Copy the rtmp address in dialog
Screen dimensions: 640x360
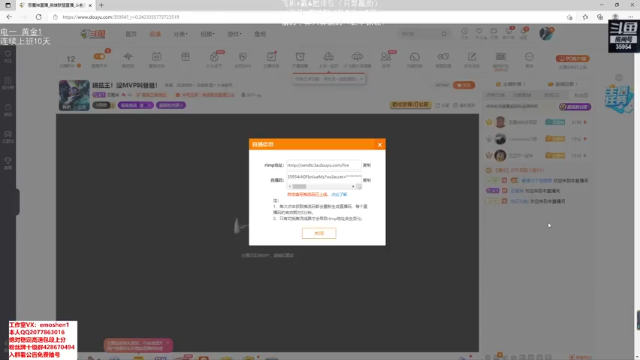click(x=367, y=165)
